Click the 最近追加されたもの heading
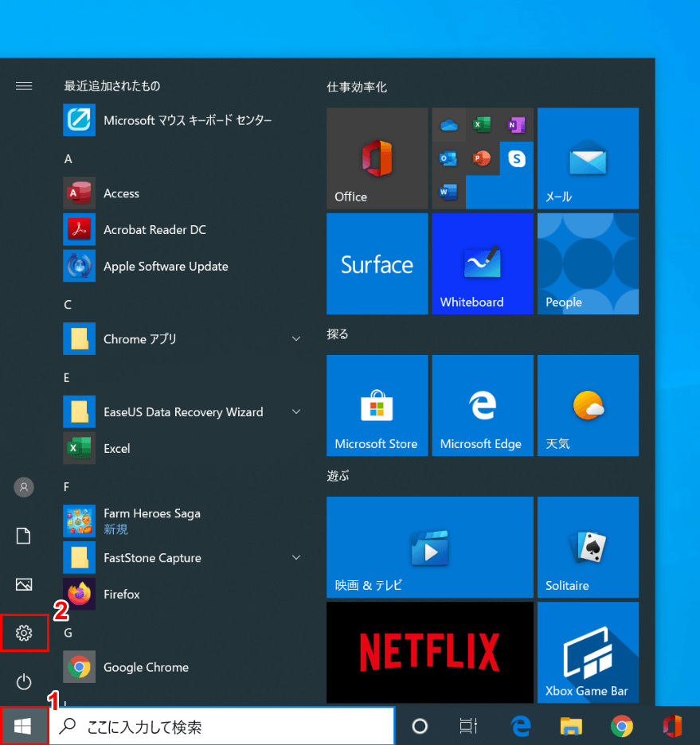Screen dimensions: 700x745 (112, 86)
